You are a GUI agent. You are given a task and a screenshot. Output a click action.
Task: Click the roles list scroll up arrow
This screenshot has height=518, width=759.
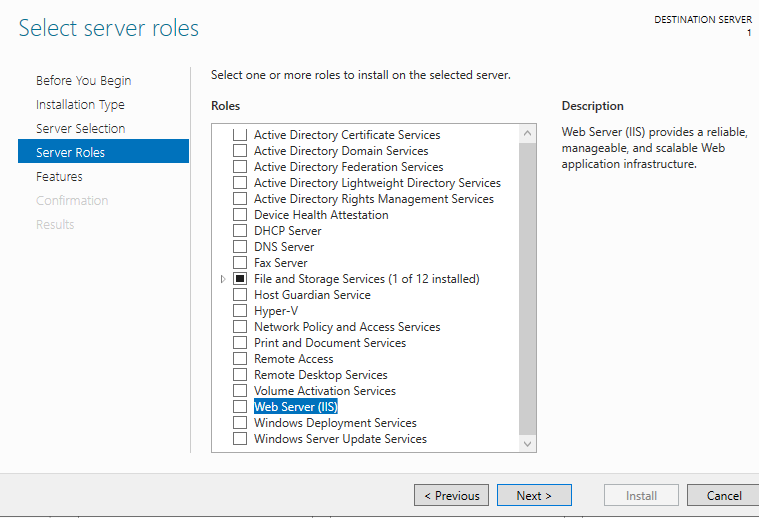click(528, 133)
